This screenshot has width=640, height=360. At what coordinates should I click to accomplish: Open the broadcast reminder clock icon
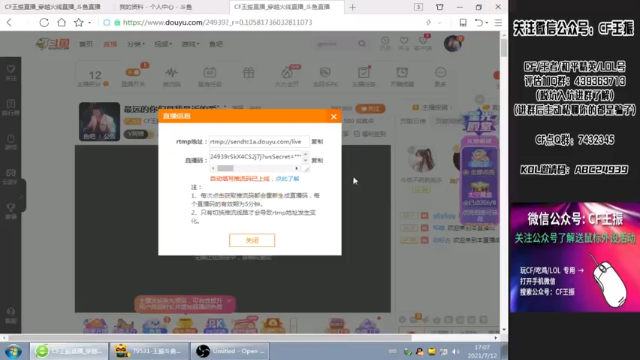click(402, 76)
